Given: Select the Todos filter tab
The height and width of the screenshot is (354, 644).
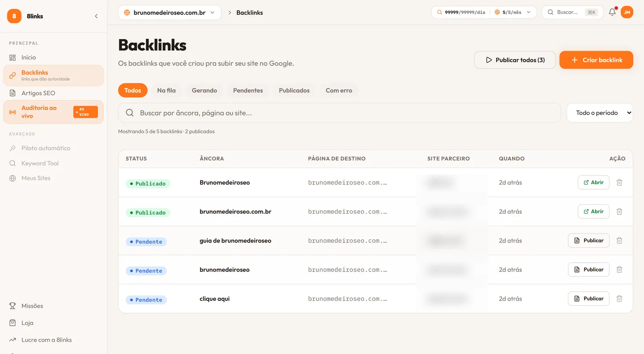Looking at the screenshot, I should click(x=133, y=91).
